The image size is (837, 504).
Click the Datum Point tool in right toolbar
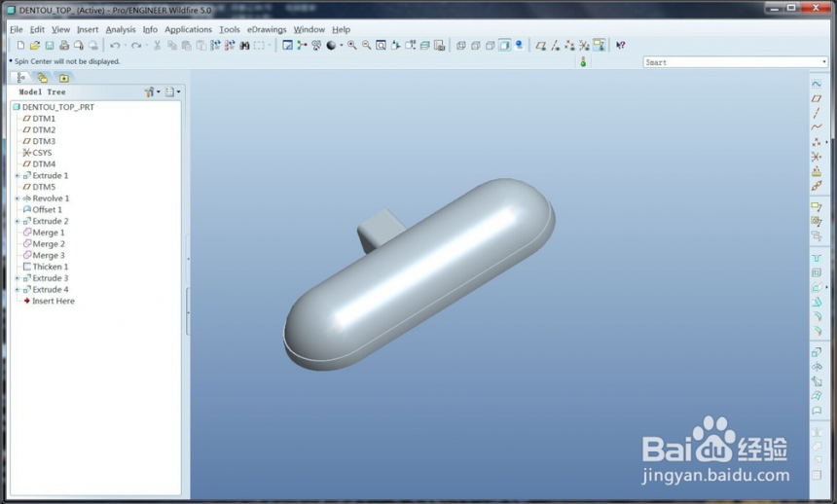817,143
